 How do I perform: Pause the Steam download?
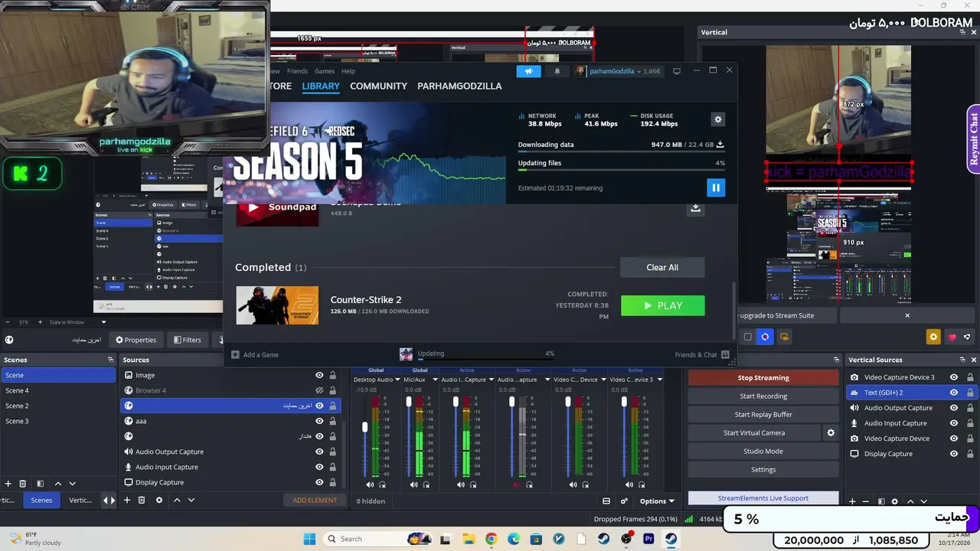716,187
